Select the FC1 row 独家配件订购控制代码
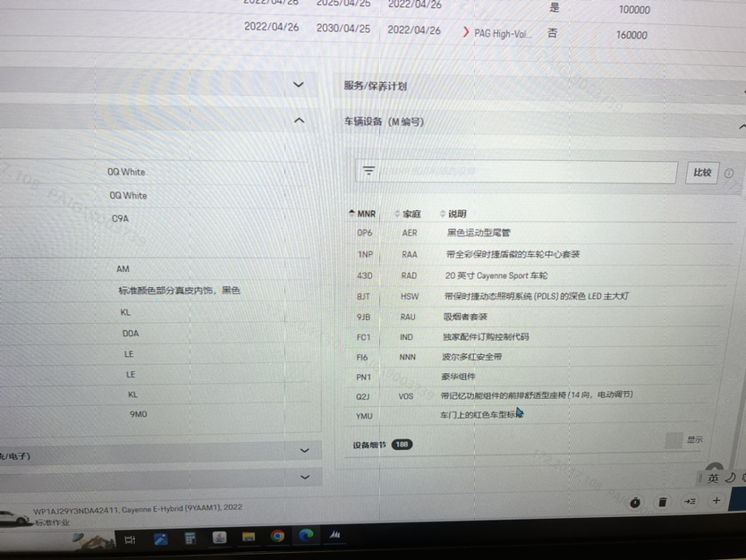The width and height of the screenshot is (746, 560). point(532,337)
